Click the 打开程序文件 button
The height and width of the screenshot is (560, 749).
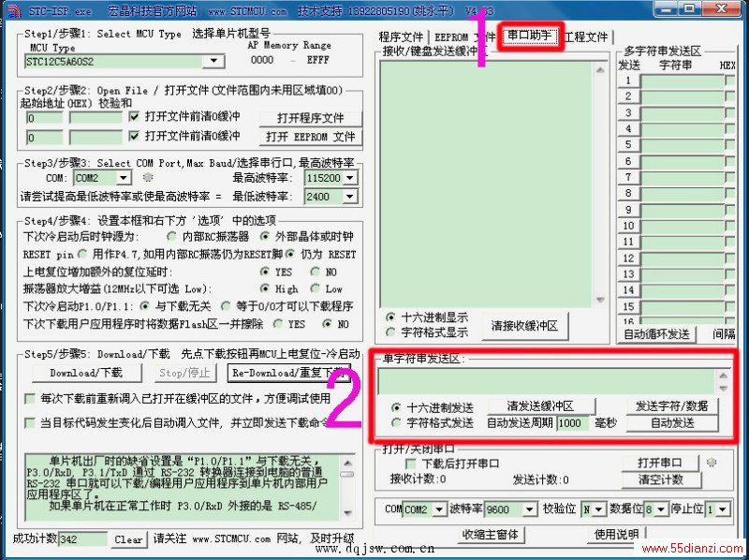(x=311, y=118)
